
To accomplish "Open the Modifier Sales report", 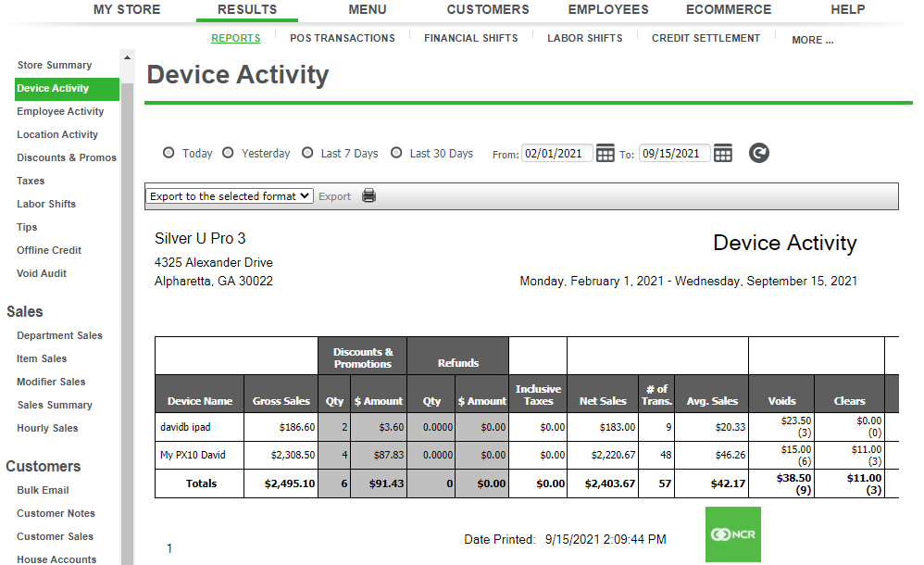I will tap(51, 382).
